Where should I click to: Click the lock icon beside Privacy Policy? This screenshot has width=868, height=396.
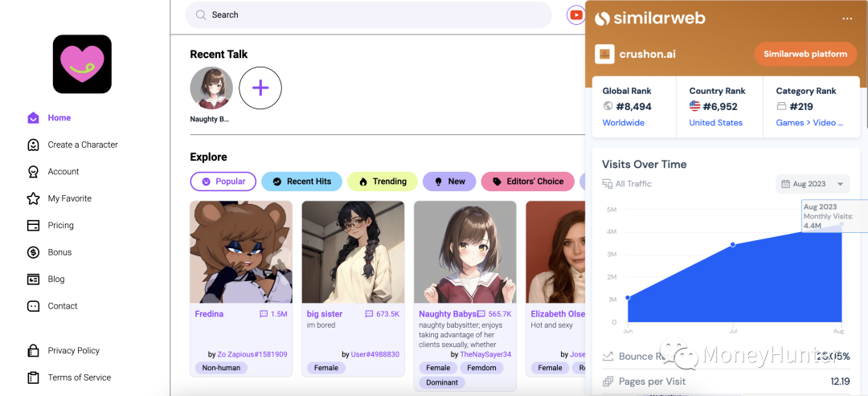[33, 351]
